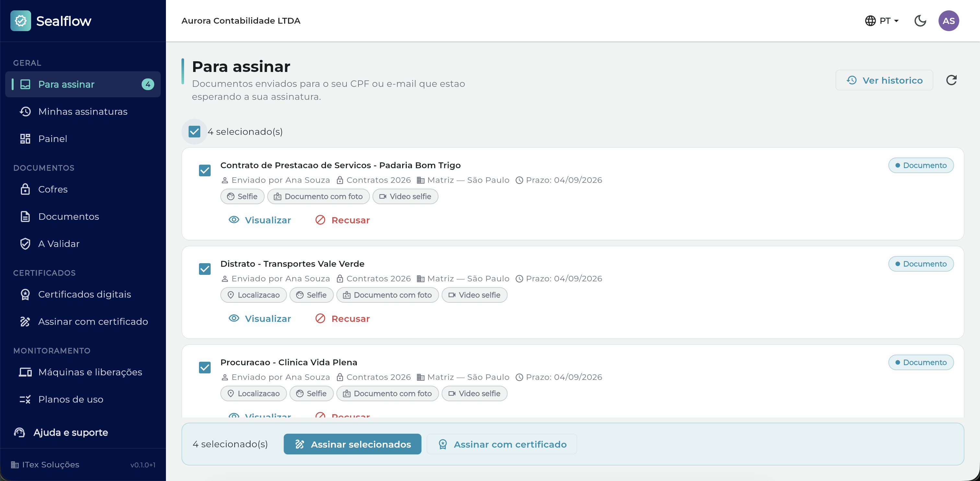Visualizar the Padaria Bom Trigo contract
Screen dimensions: 980x481
(x=260, y=220)
